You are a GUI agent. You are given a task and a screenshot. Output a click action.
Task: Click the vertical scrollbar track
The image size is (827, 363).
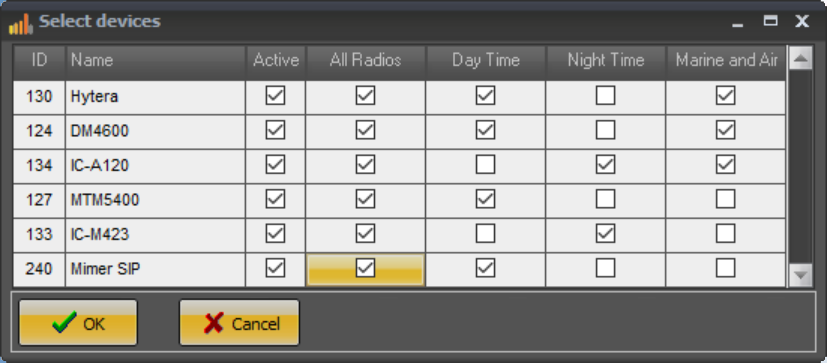[801, 167]
